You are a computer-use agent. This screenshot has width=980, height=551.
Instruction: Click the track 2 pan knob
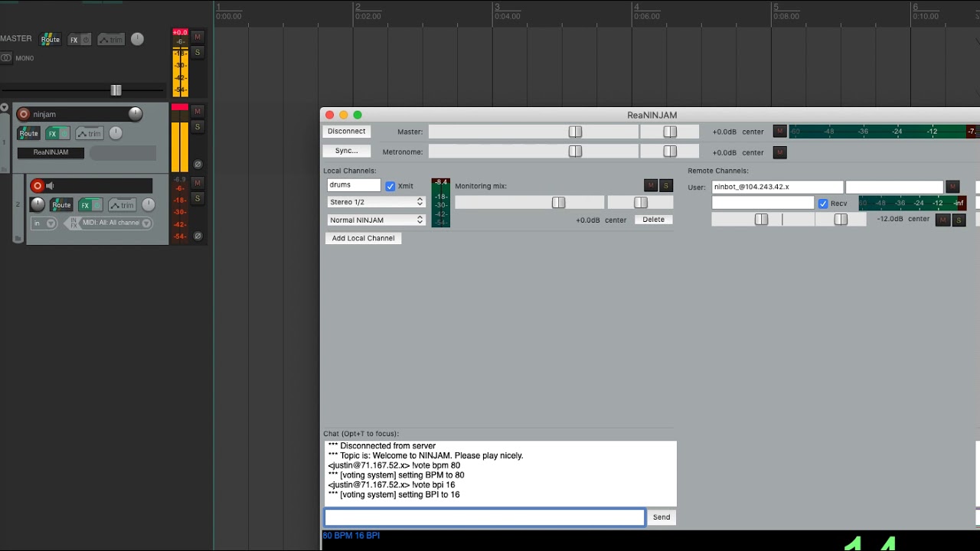[149, 204]
